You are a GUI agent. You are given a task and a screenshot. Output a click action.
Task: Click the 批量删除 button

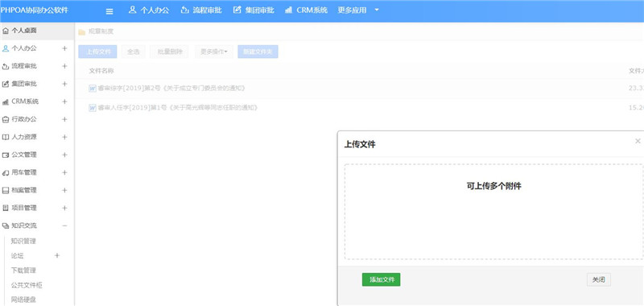(x=169, y=52)
